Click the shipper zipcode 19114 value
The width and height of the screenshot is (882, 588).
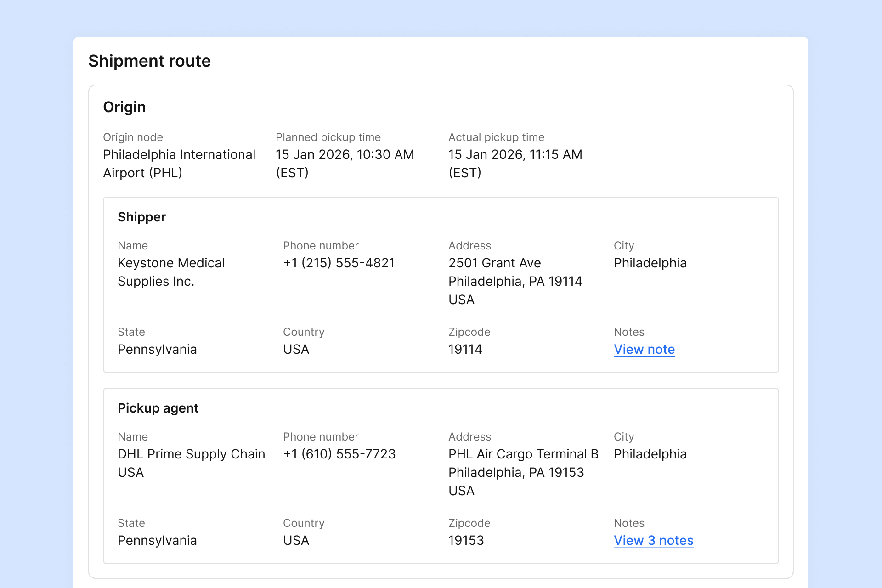click(x=465, y=350)
